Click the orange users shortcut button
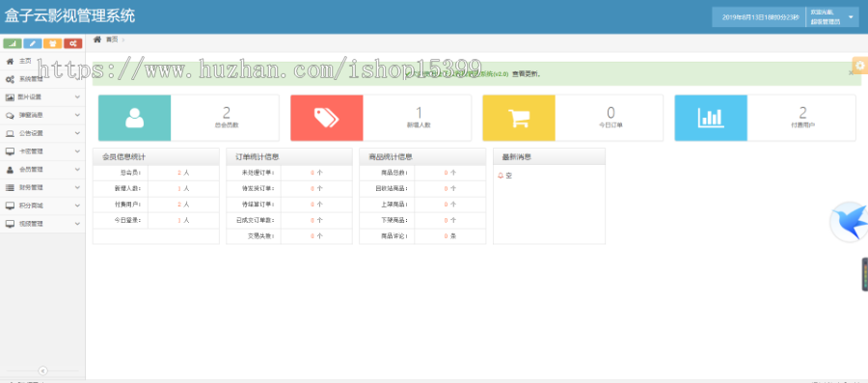 tap(53, 43)
